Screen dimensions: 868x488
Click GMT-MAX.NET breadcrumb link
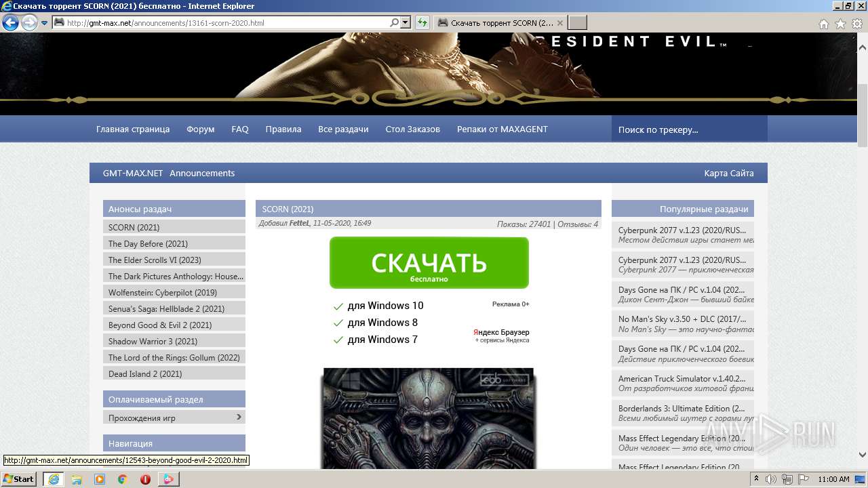point(133,173)
